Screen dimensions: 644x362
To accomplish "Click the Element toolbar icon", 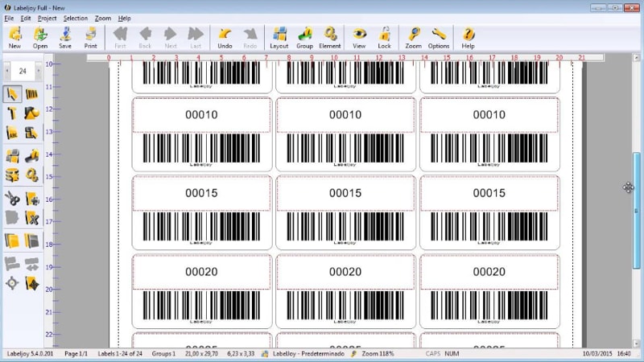I will 330,38.
